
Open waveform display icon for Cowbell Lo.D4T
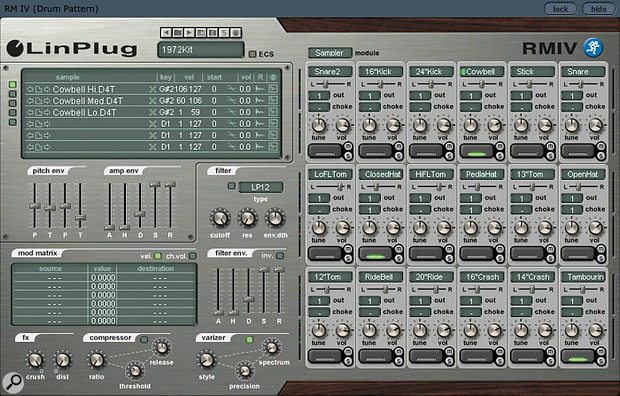point(272,112)
